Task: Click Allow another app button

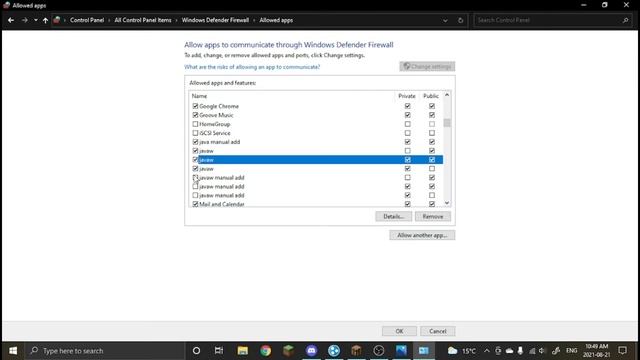Action: (x=422, y=235)
